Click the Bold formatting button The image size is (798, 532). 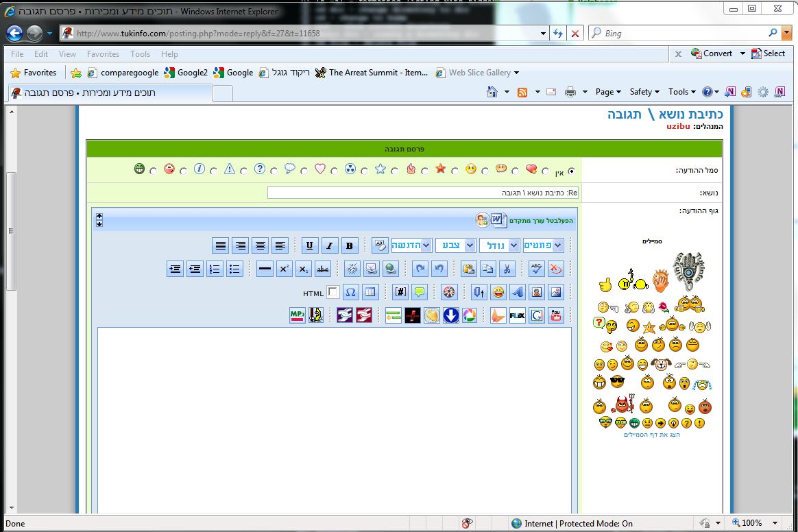pyautogui.click(x=350, y=245)
